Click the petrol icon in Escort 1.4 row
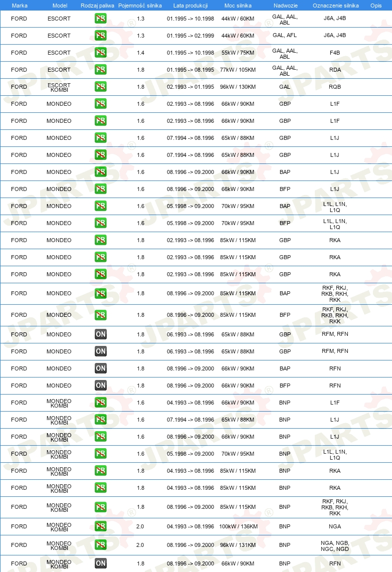392x572 pixels. (101, 53)
